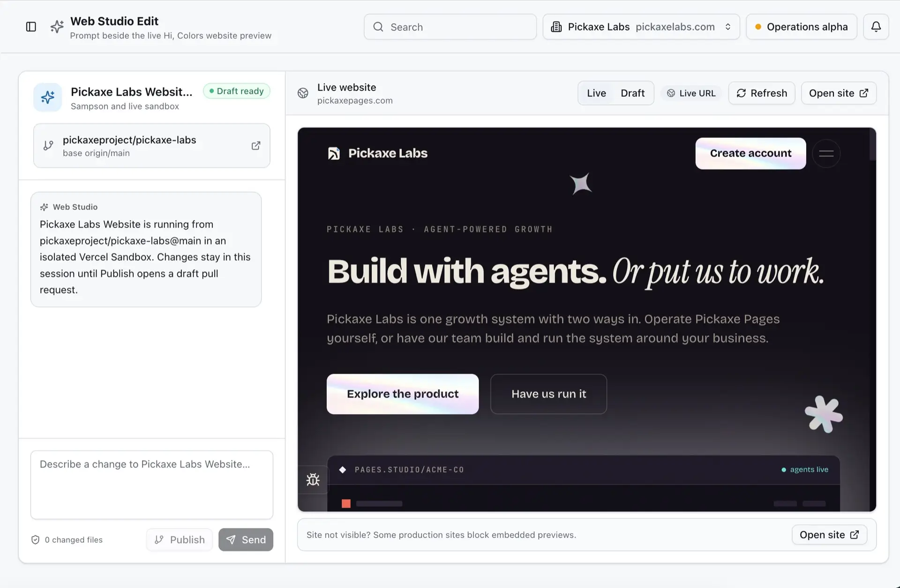The width and height of the screenshot is (900, 588).
Task: Click the globe icon beside Live website
Action: pos(303,93)
